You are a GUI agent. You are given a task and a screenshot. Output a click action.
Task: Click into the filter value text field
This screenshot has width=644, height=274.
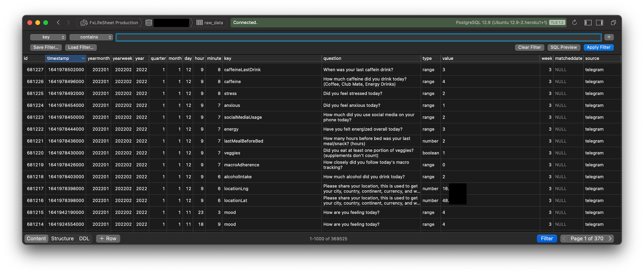358,37
